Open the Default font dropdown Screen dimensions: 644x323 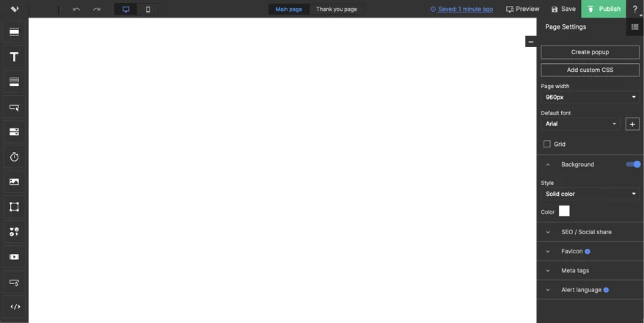581,124
